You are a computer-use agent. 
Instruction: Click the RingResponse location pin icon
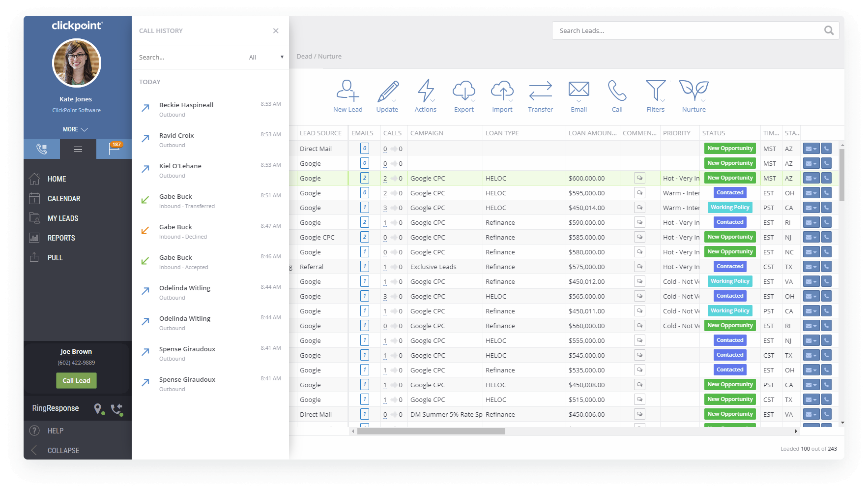click(98, 409)
